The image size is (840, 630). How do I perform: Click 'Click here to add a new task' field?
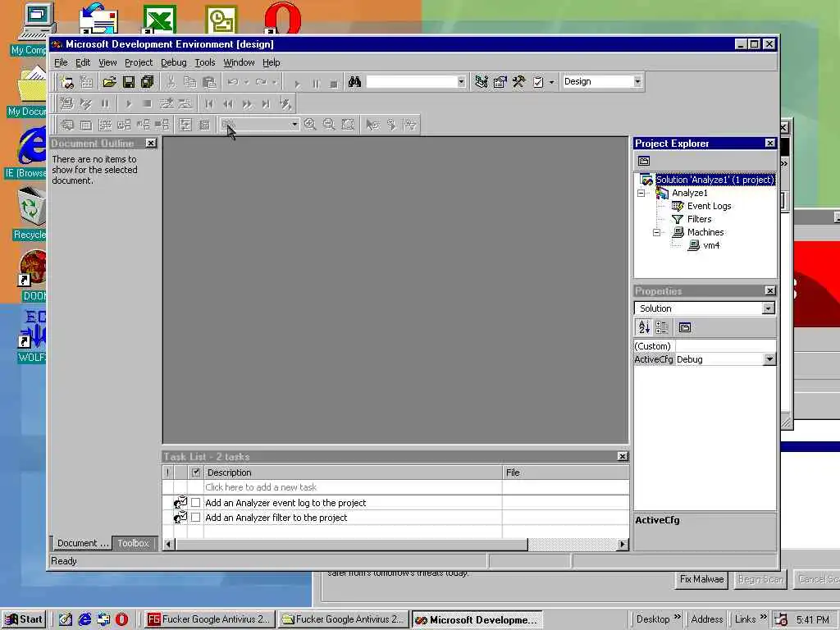[x=353, y=487]
